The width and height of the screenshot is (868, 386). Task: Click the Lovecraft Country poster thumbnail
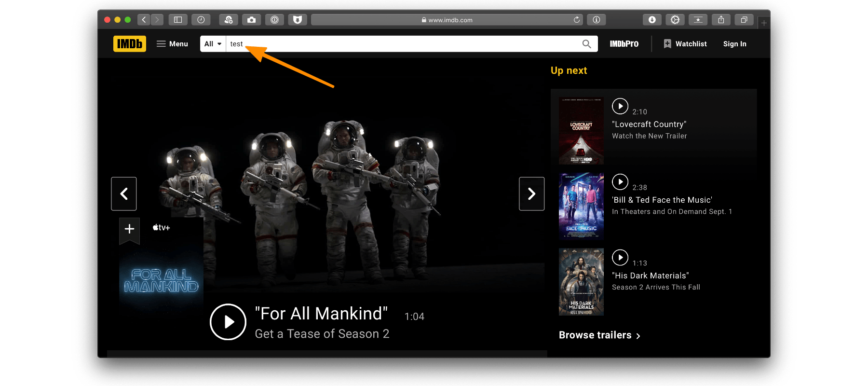(x=581, y=131)
